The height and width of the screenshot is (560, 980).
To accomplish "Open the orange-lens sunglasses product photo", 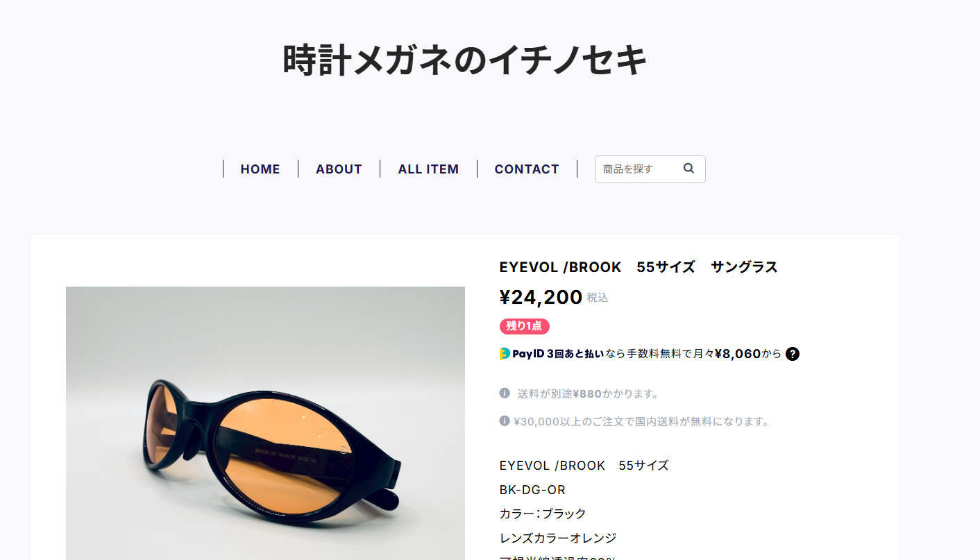I will coord(265,423).
